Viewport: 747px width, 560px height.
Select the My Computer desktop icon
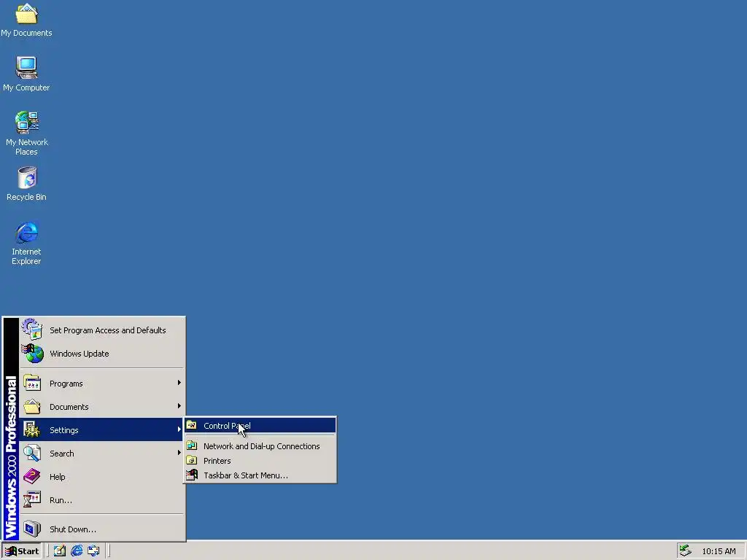click(26, 74)
